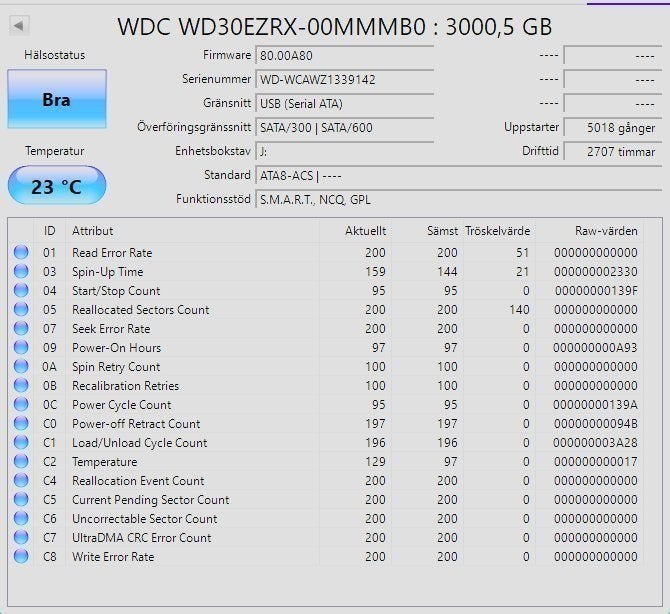670x614 pixels.
Task: Click status orb for Spin-Up Time
Action: tap(21, 271)
